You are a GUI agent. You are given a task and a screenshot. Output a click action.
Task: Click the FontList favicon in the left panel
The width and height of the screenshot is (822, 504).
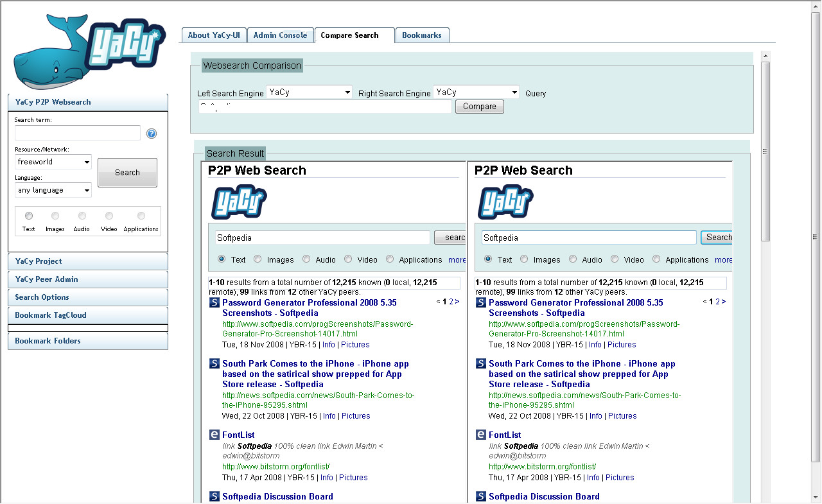214,435
